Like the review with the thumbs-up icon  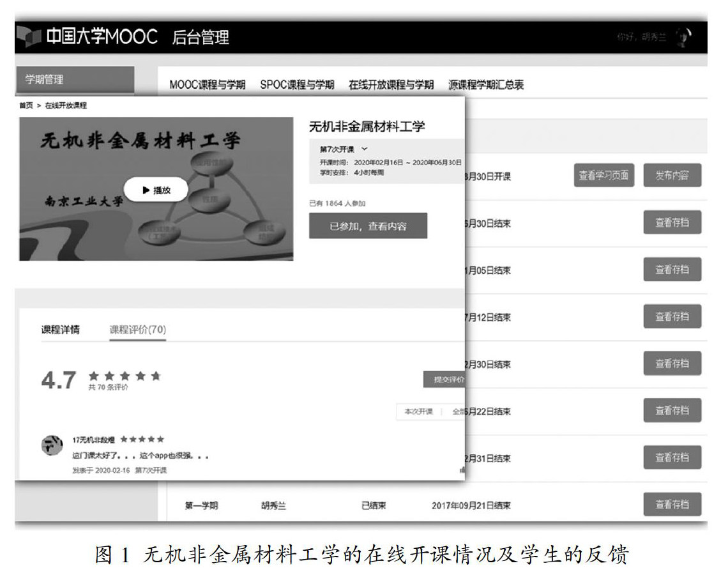point(462,470)
